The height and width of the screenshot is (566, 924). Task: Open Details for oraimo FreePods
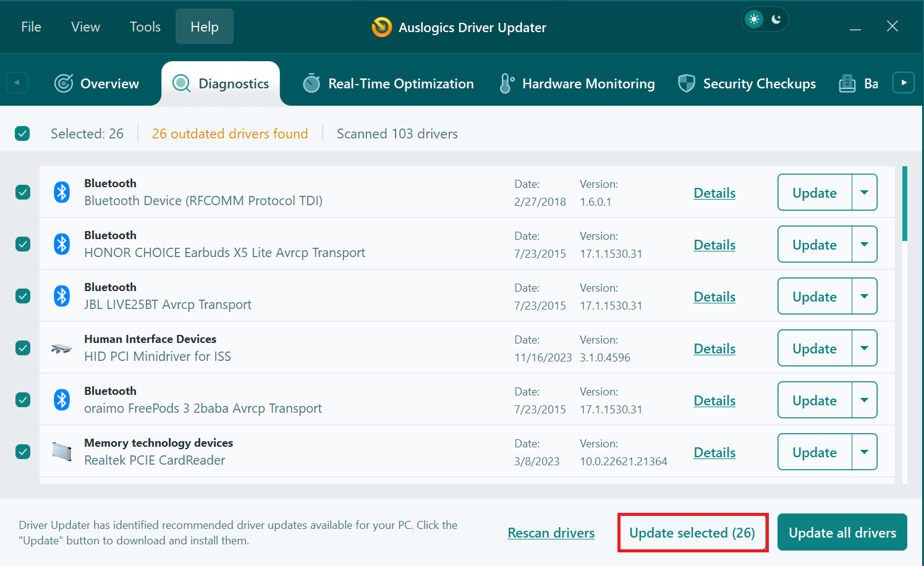coord(714,400)
